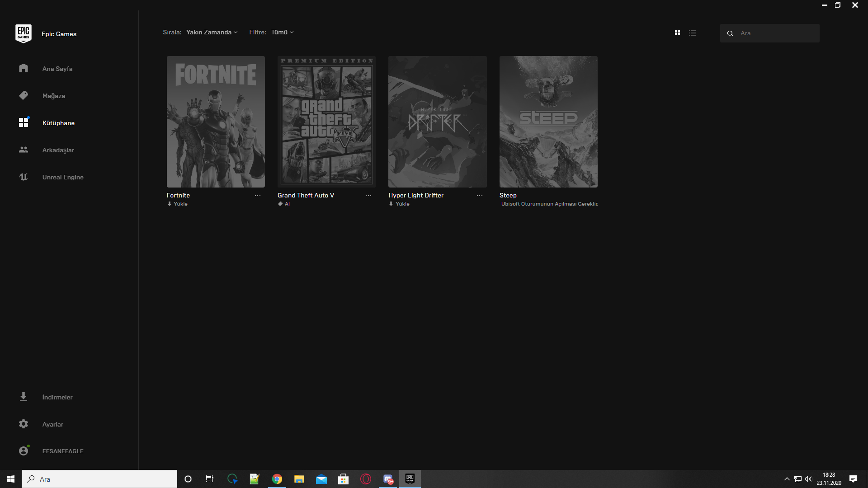This screenshot has width=868, height=488.
Task: Click the Grand Theft Auto V cover
Action: pos(326,122)
